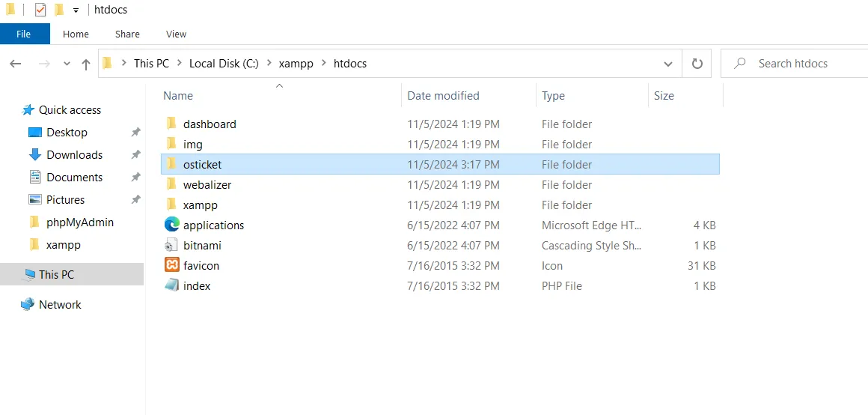The width and height of the screenshot is (868, 415).
Task: Select Quick access in navigation pane
Action: [x=70, y=110]
